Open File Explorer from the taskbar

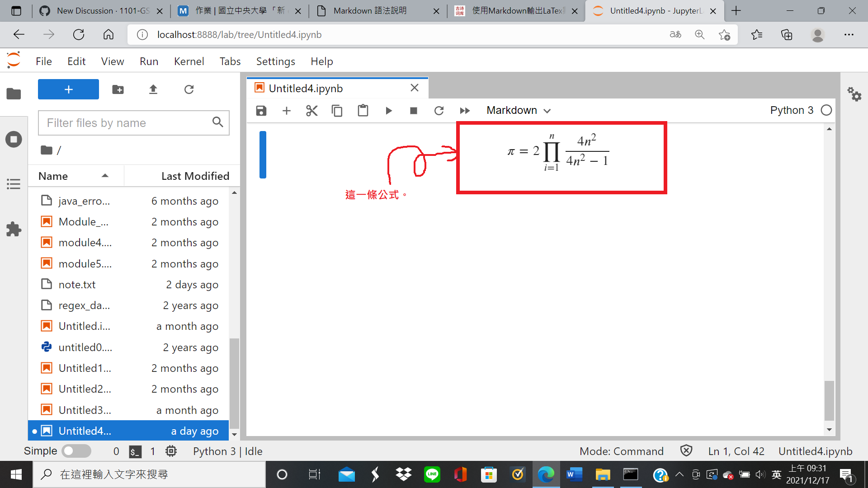point(602,474)
